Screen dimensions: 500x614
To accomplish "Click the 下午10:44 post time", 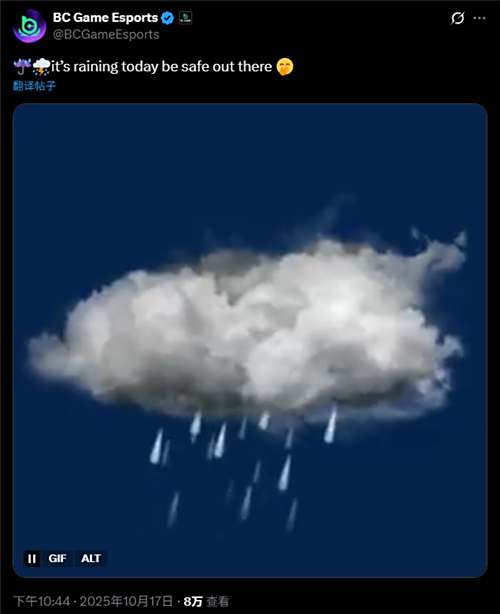I will (x=42, y=601).
